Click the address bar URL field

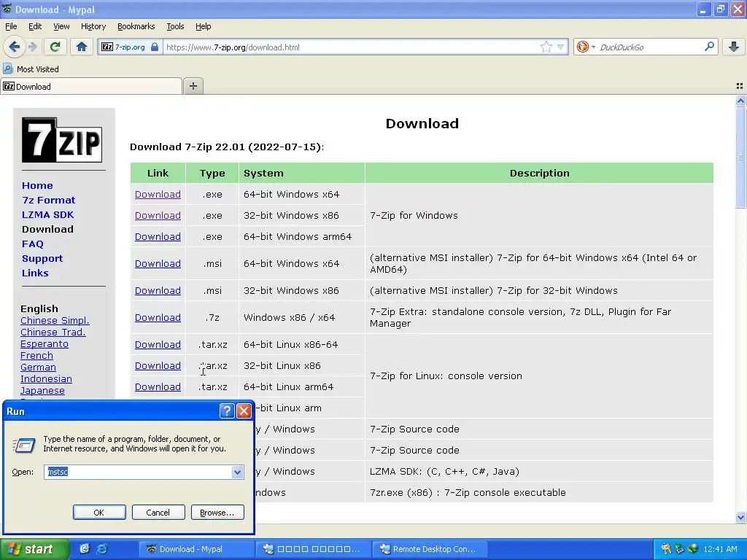point(350,47)
